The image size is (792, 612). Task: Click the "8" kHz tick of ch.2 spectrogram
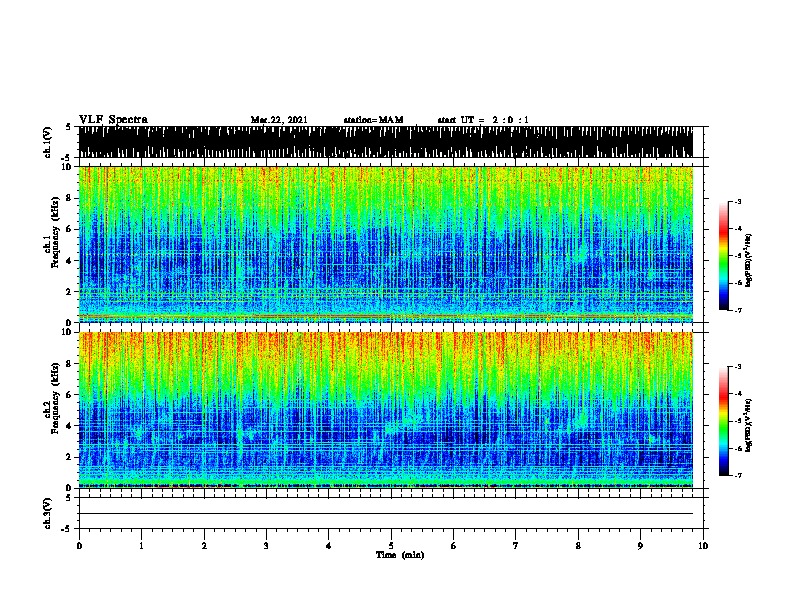[x=70, y=364]
